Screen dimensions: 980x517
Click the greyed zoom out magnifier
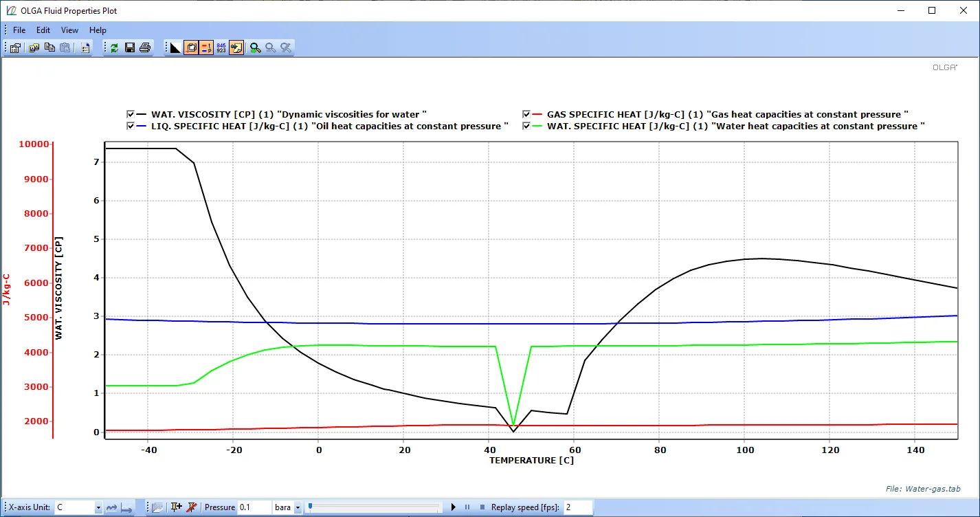(x=271, y=47)
